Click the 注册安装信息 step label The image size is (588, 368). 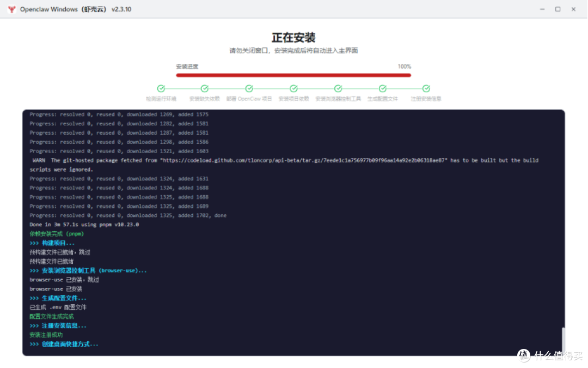click(x=426, y=99)
